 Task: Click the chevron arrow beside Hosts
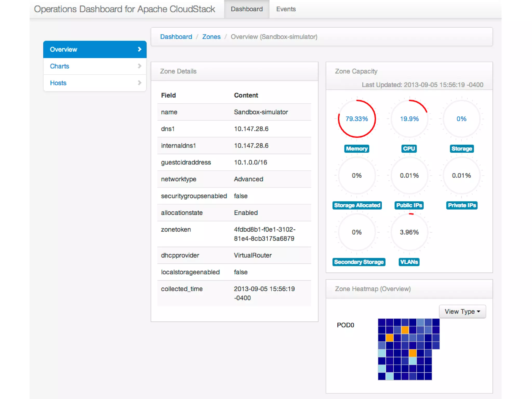tap(139, 83)
